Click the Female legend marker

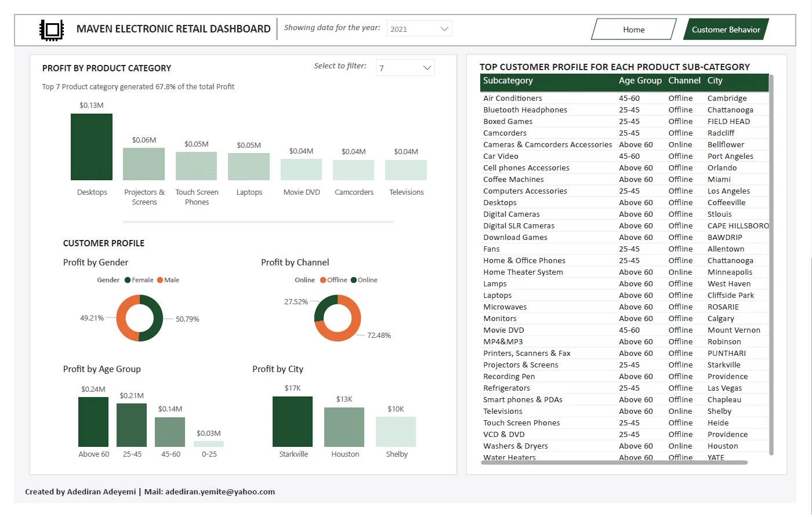(128, 280)
